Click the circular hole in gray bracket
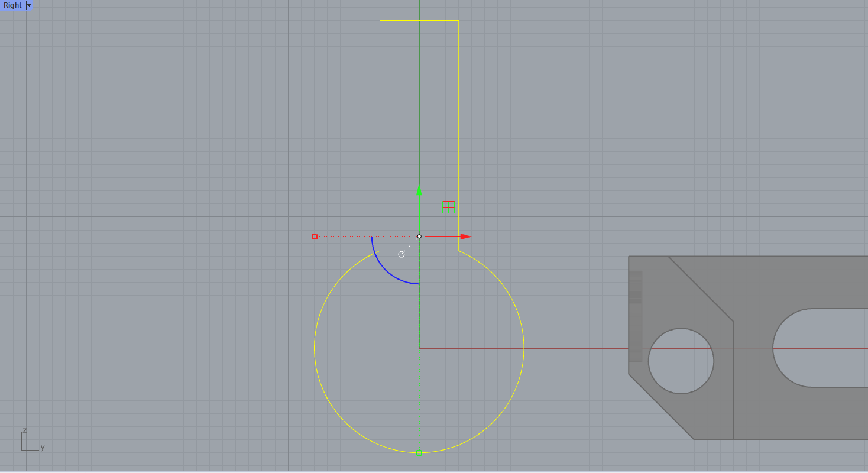 click(x=681, y=361)
